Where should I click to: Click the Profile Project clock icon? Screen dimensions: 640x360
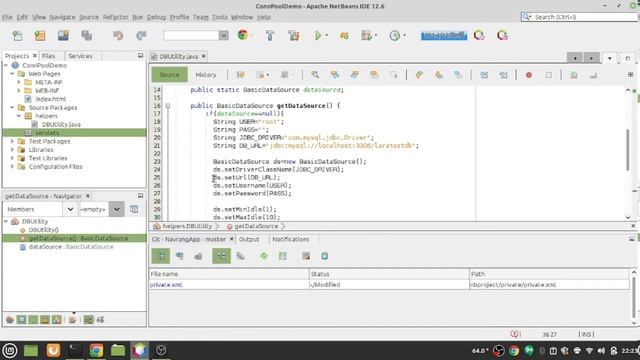point(395,36)
